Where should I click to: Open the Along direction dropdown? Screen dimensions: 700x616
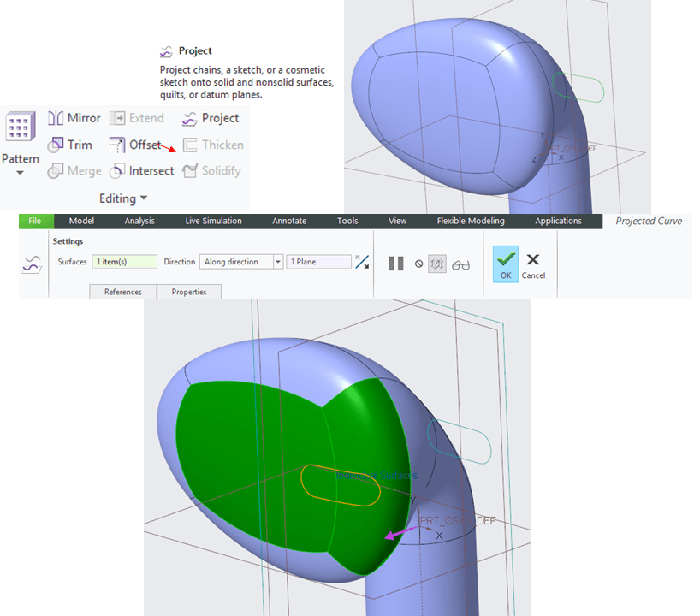click(x=278, y=261)
